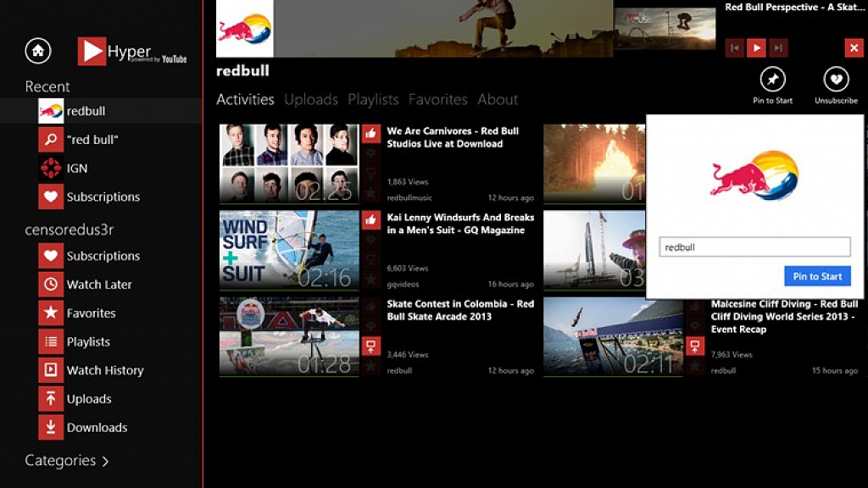Click upload icon on Malcesine Cliff Diving video
Screen dimensions: 868x488
pyautogui.click(x=695, y=347)
